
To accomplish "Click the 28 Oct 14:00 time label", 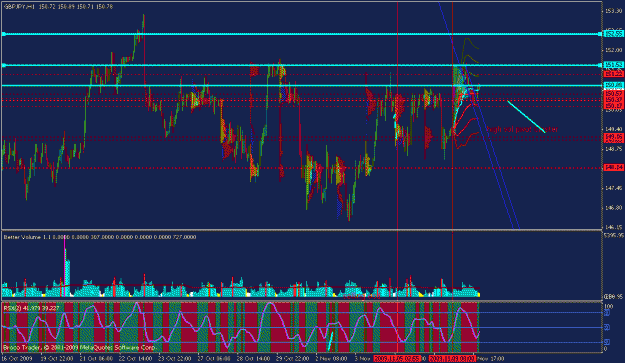I will [x=253, y=358].
